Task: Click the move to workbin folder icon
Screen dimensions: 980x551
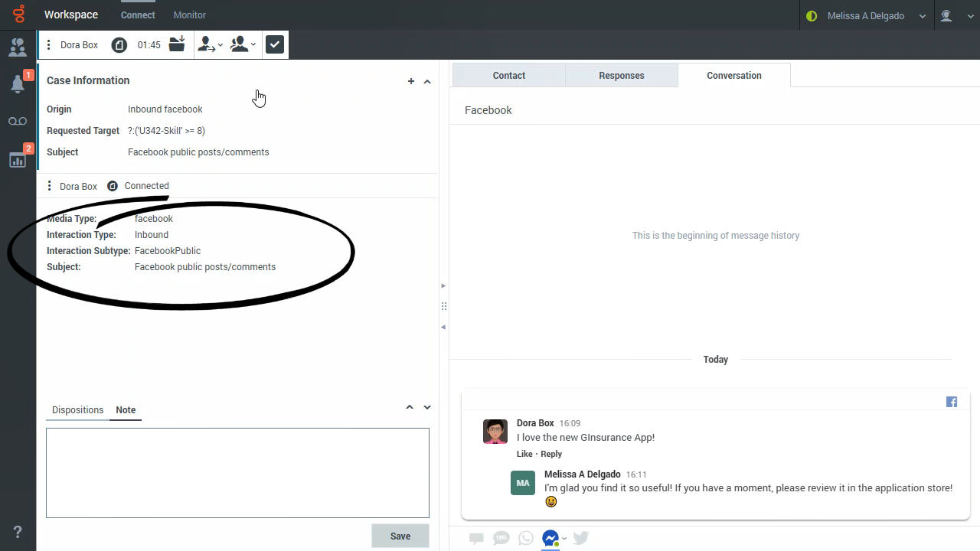Action: 177,44
